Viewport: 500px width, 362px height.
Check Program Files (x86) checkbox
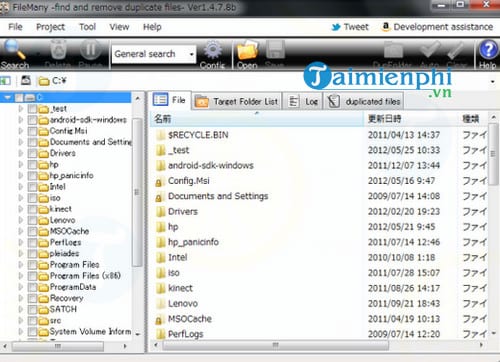click(32, 276)
